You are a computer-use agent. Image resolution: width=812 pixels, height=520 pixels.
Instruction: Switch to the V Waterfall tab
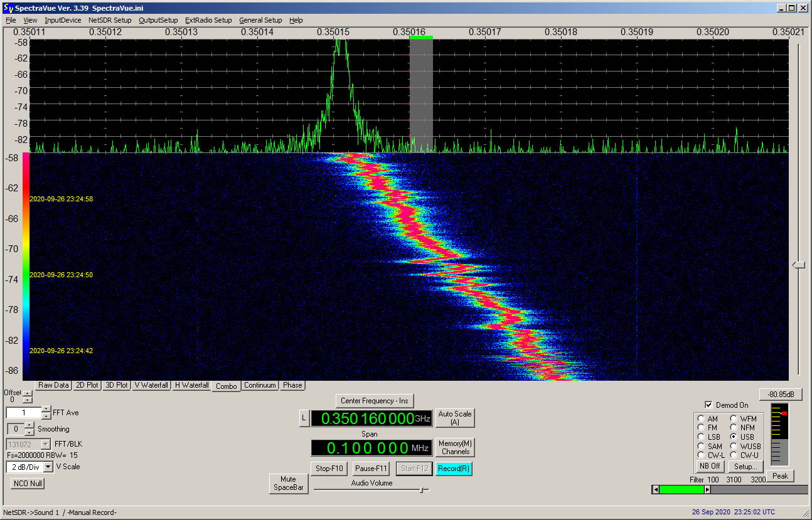(x=151, y=385)
